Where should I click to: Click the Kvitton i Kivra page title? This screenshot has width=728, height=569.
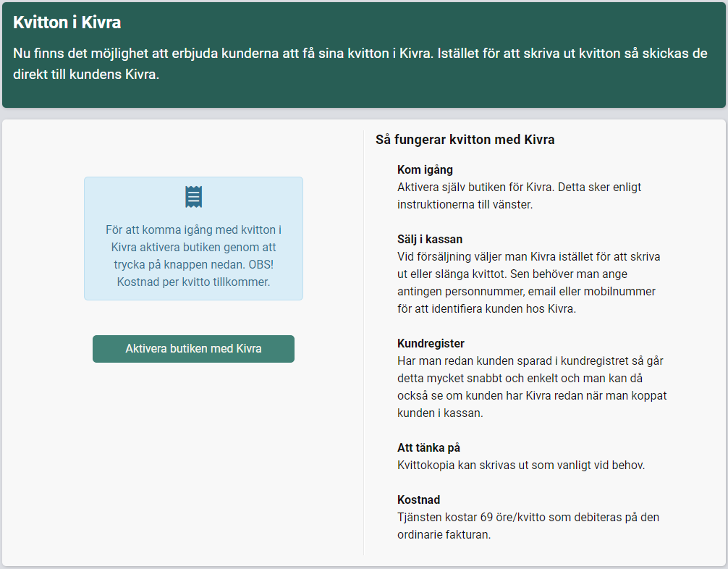click(67, 22)
